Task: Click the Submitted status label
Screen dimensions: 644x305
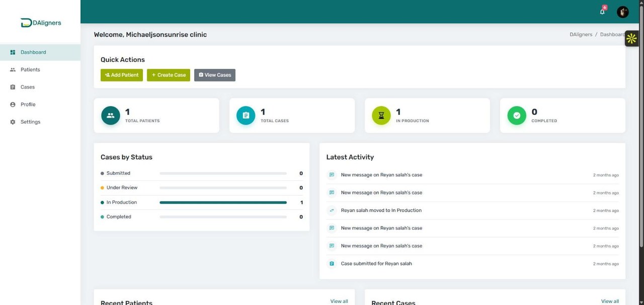Action: coord(118,173)
